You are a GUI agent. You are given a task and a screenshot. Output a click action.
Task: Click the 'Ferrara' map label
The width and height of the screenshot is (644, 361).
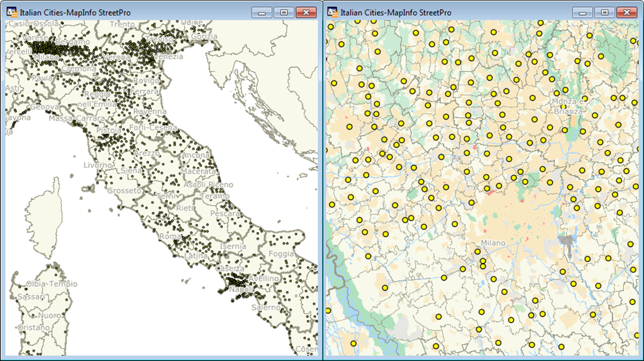145,91
